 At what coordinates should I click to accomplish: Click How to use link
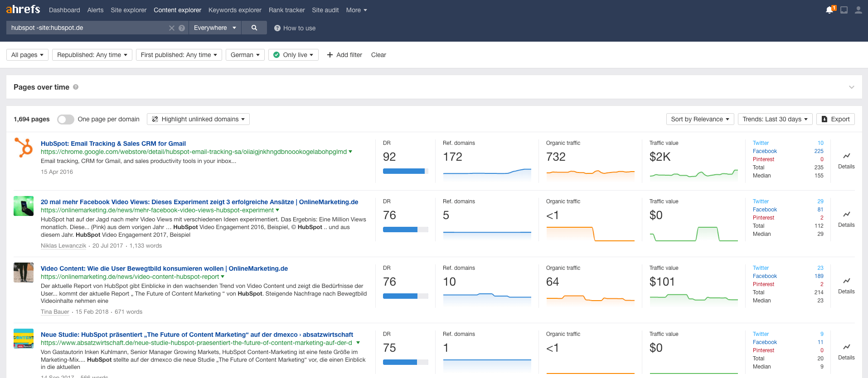point(295,28)
